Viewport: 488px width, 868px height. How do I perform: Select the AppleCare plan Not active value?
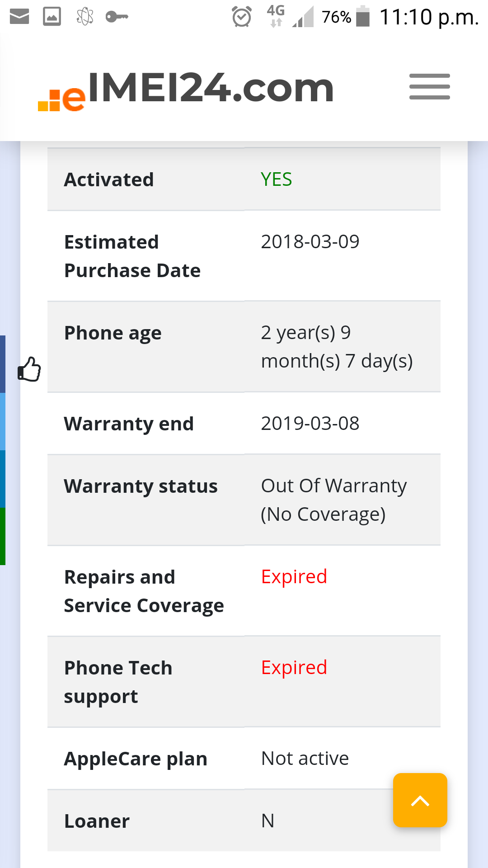(305, 759)
